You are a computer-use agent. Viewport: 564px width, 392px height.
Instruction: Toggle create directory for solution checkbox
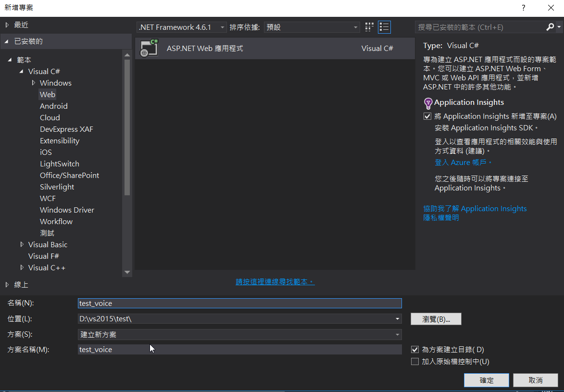(415, 350)
